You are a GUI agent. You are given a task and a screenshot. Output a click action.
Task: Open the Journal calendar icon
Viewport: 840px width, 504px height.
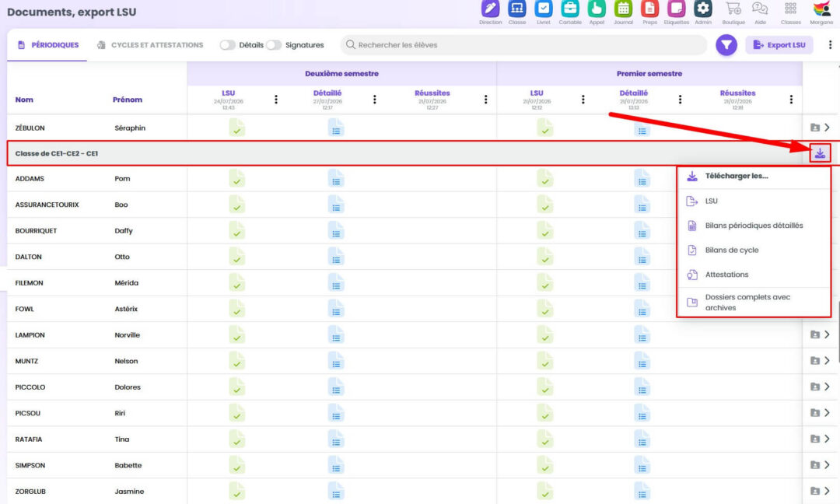[623, 9]
